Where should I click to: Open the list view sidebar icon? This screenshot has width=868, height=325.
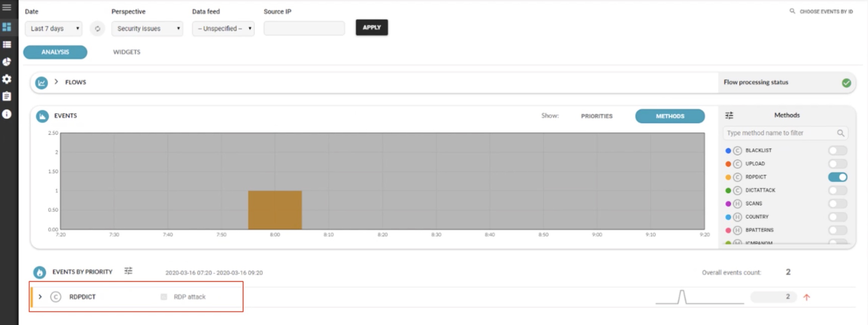[x=7, y=45]
